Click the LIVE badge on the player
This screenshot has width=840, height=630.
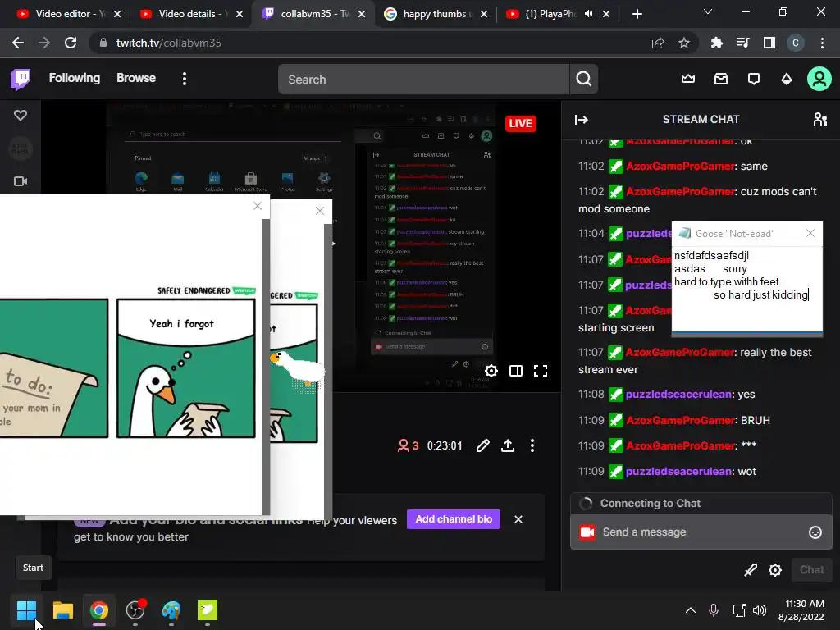(x=520, y=123)
